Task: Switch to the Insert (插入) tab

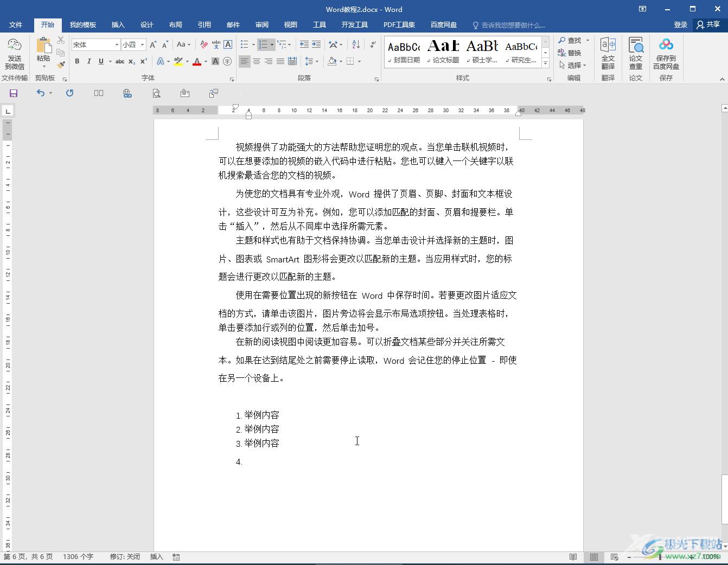Action: click(x=118, y=25)
